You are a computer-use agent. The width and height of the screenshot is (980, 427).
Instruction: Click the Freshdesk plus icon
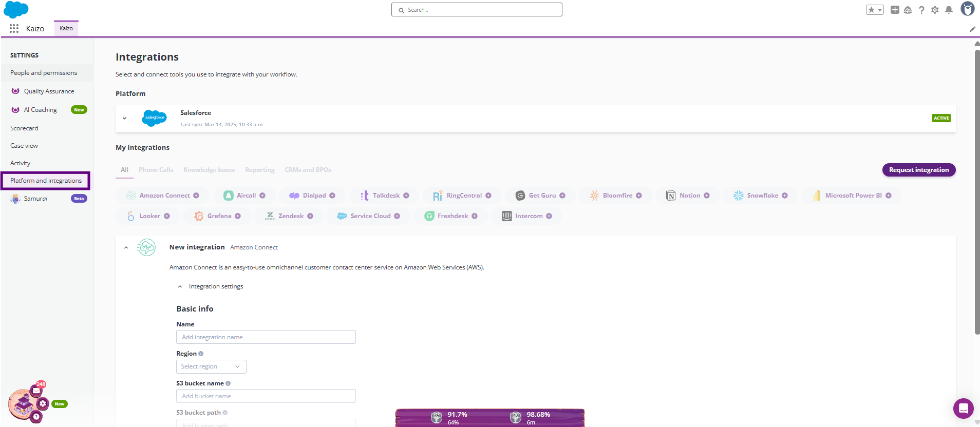[x=475, y=216]
